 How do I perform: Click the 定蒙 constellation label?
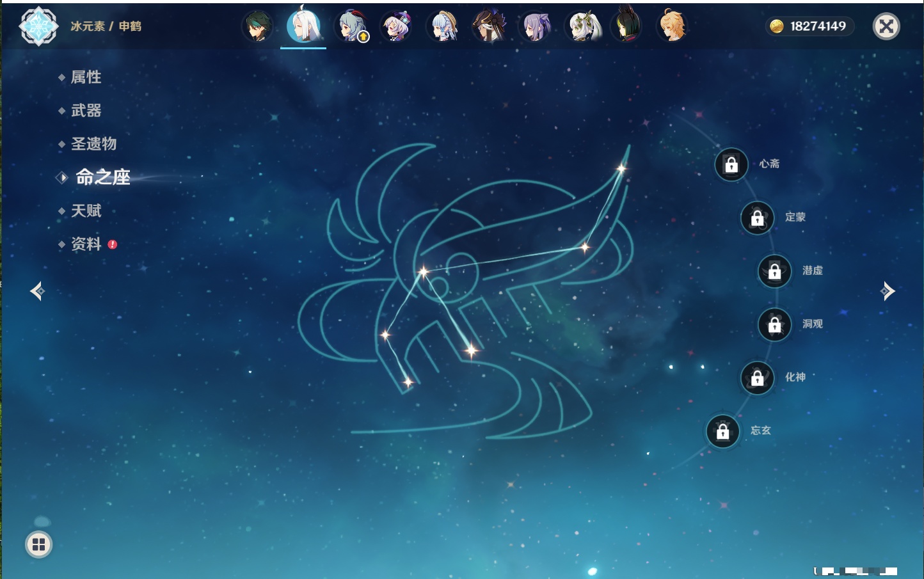tap(795, 217)
